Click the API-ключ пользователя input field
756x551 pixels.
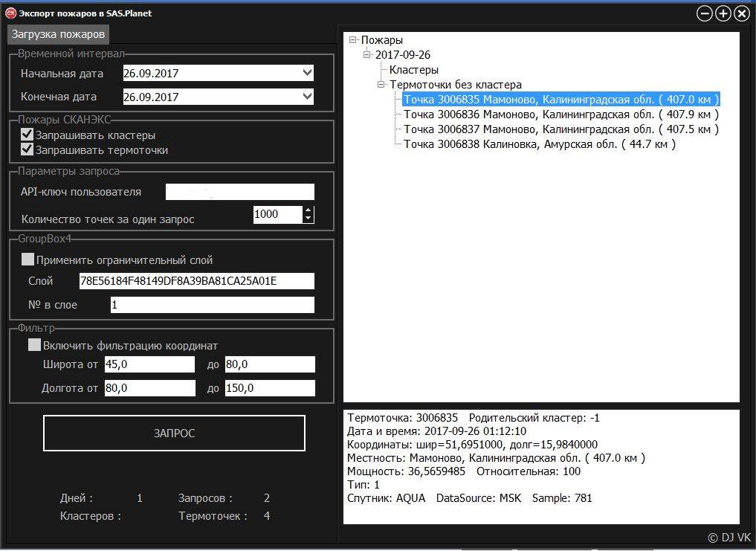click(239, 192)
